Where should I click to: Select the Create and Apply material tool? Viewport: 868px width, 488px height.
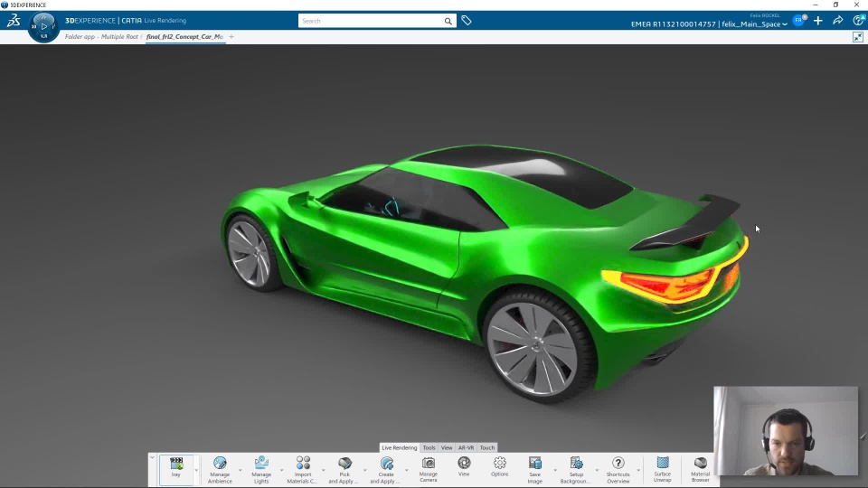(386, 469)
